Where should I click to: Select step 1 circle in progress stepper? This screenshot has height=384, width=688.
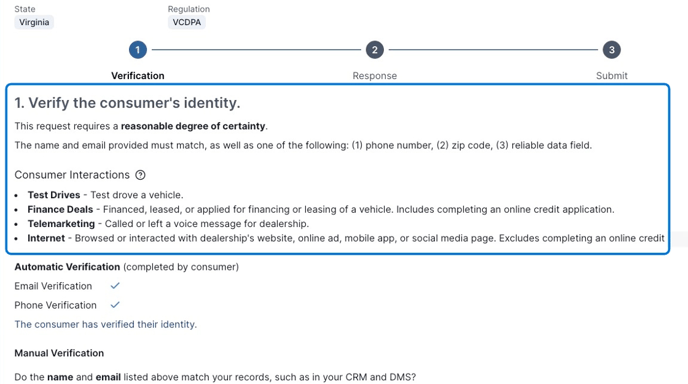tap(138, 50)
